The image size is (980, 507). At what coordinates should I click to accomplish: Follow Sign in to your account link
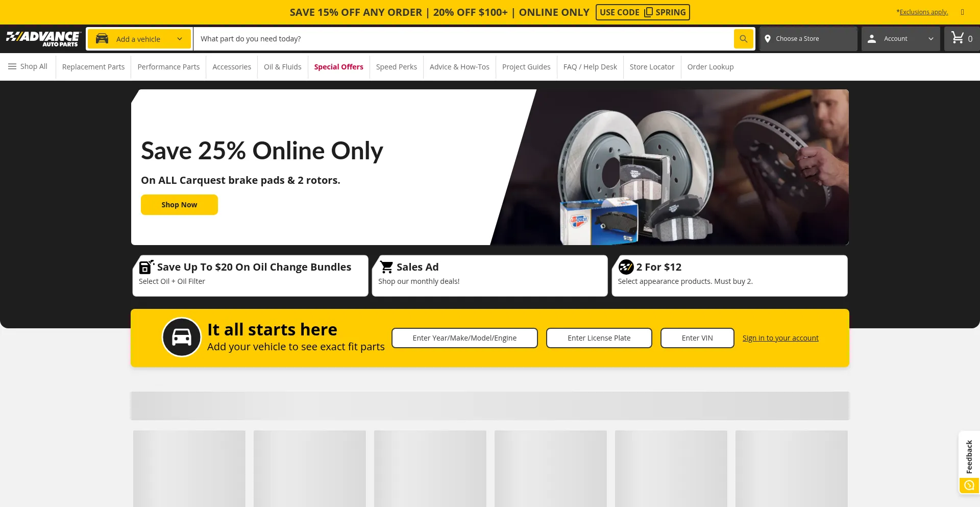(780, 338)
